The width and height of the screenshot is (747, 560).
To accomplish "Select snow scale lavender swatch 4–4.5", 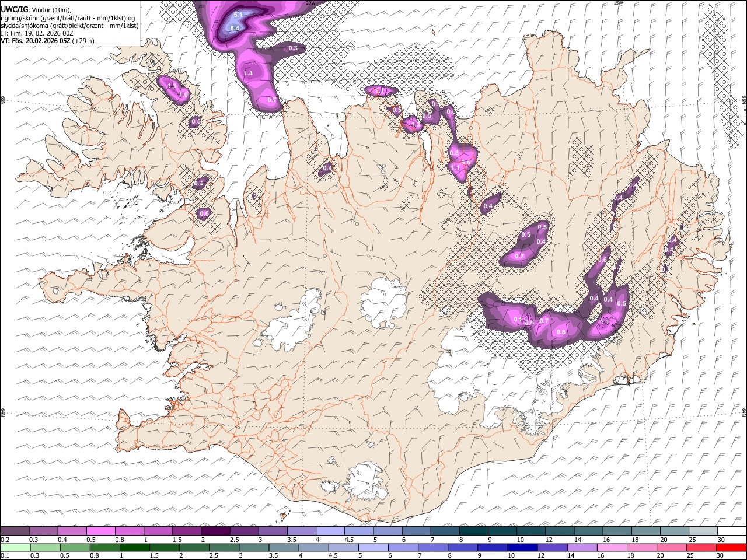I will pyautogui.click(x=330, y=531).
